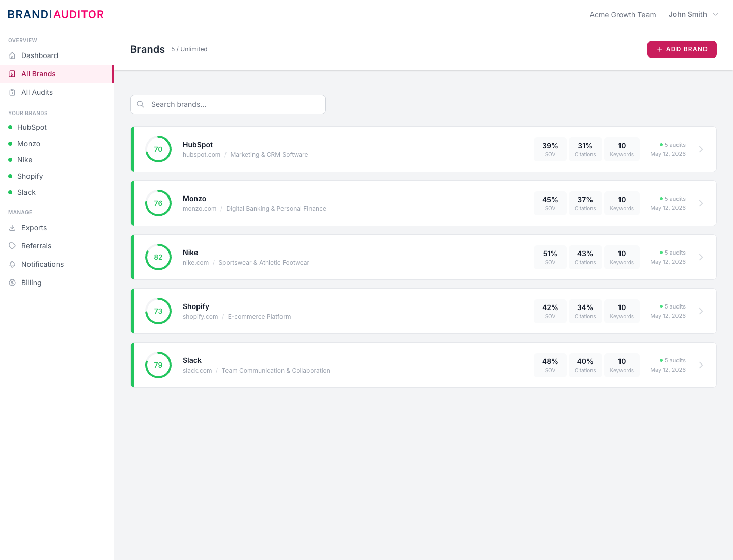Click hubspot.com domain text
The image size is (733, 560).
[x=202, y=155]
